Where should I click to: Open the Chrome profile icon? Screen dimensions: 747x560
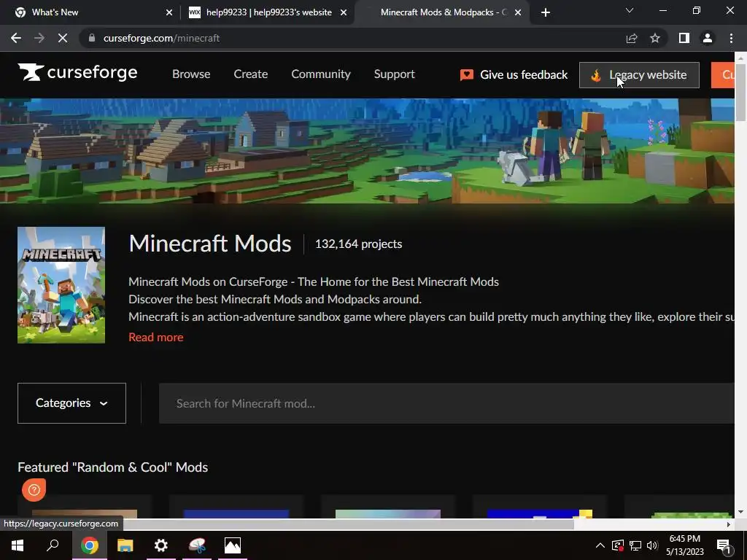[708, 38]
